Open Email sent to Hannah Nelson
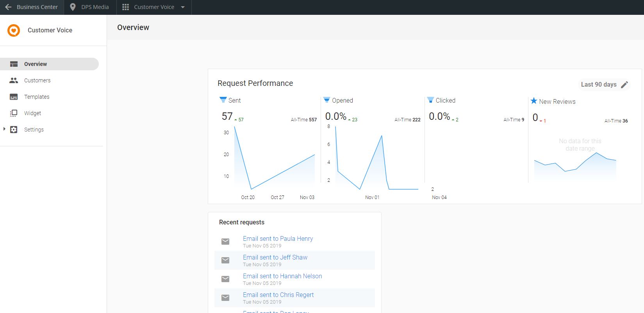 282,276
